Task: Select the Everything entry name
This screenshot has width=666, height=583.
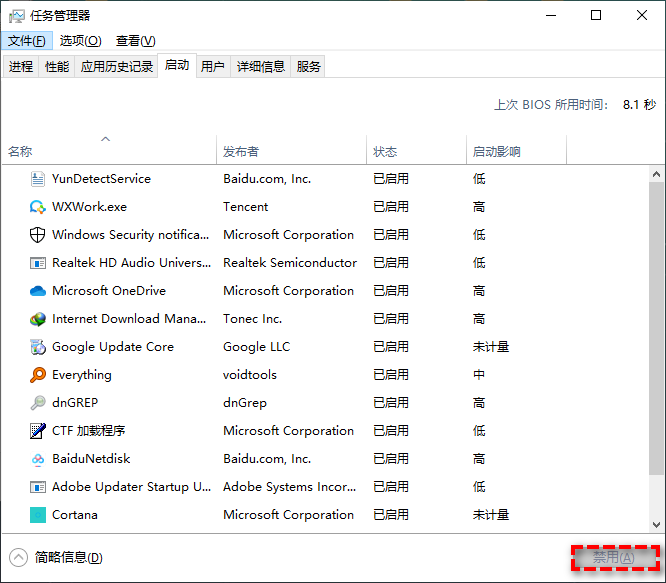Action: 82,375
